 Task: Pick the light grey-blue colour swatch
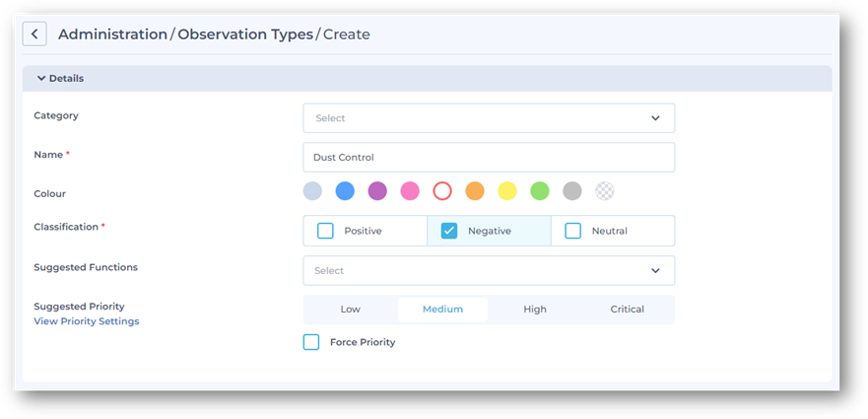pyautogui.click(x=312, y=191)
